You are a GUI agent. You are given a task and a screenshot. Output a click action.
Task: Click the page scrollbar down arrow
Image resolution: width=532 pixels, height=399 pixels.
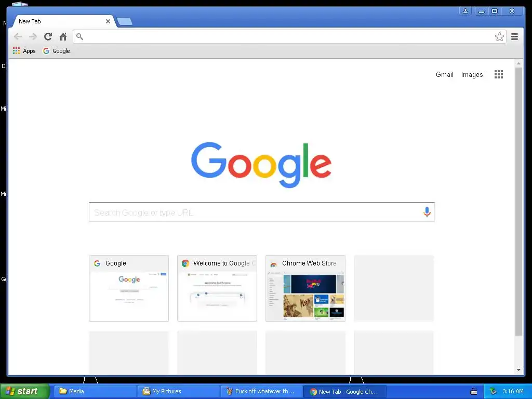(x=518, y=370)
